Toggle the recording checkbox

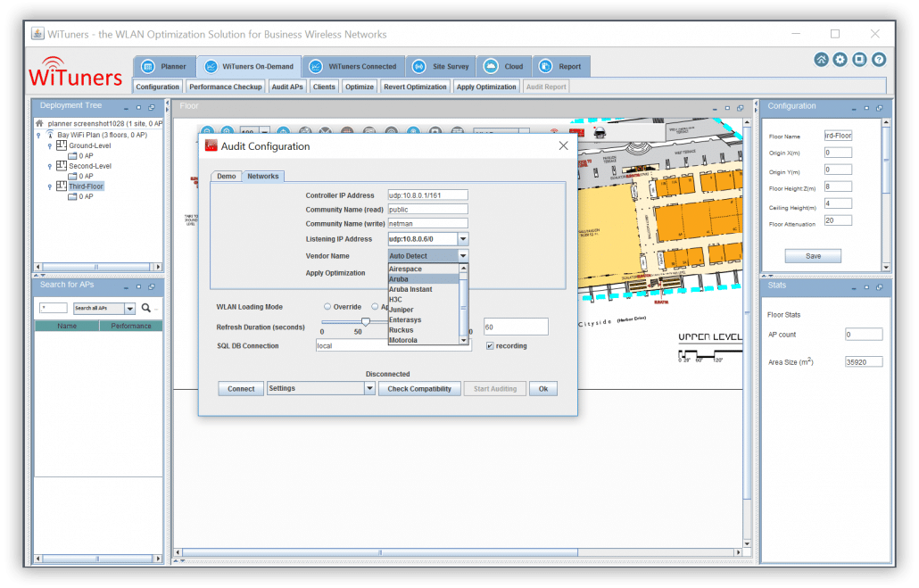click(490, 346)
